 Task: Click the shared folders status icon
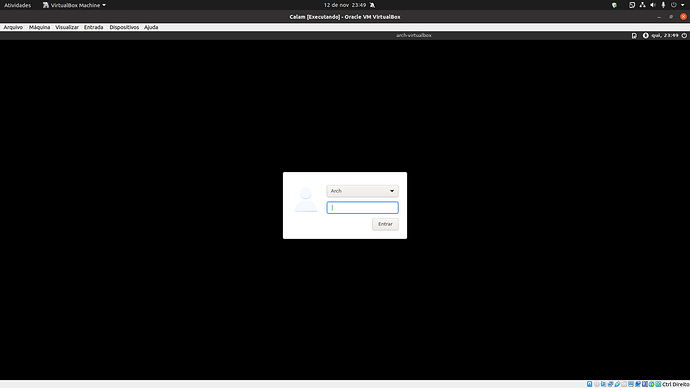point(624,384)
